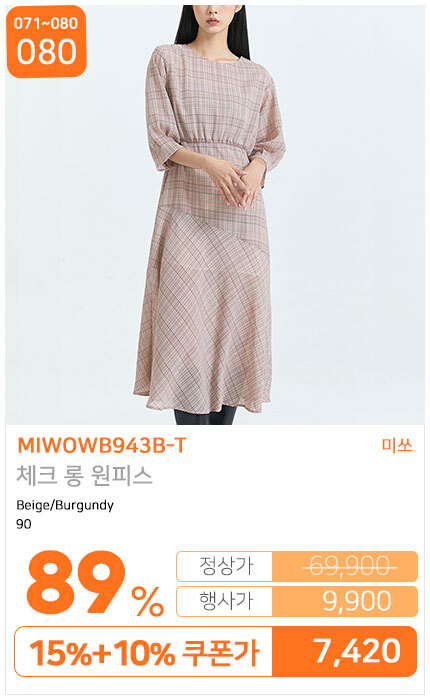Select the 7,420 coupon price
Screen dimensions: 430x700
coord(357,651)
